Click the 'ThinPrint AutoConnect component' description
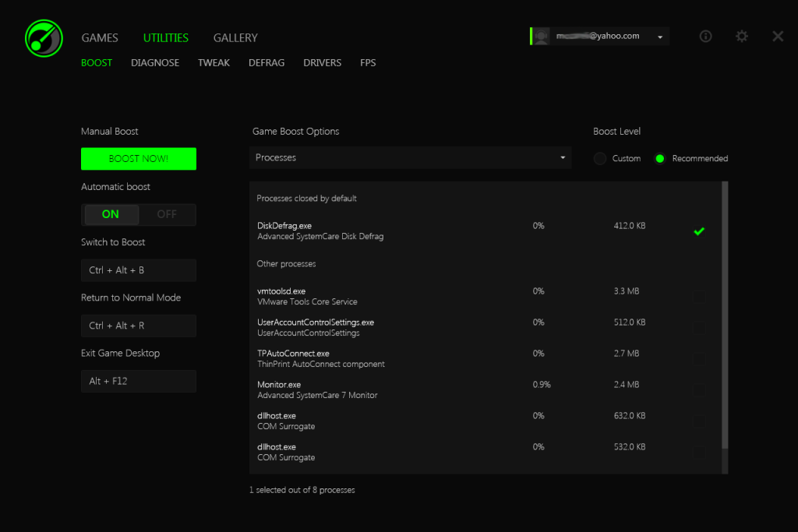 coord(321,365)
